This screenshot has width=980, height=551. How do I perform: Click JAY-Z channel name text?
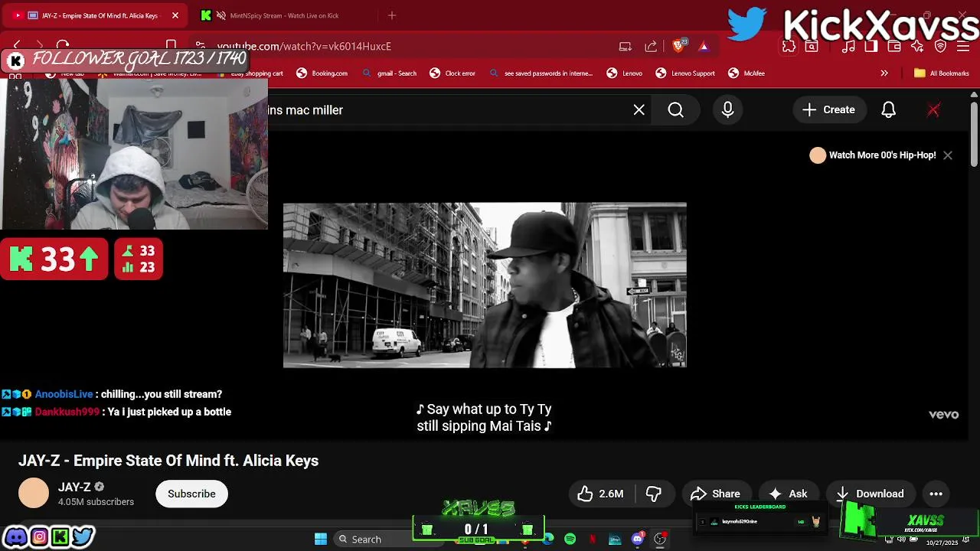click(74, 487)
